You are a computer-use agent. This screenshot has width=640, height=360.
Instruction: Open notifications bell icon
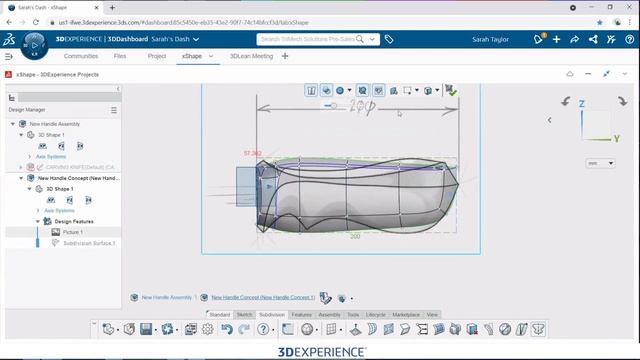(x=539, y=39)
